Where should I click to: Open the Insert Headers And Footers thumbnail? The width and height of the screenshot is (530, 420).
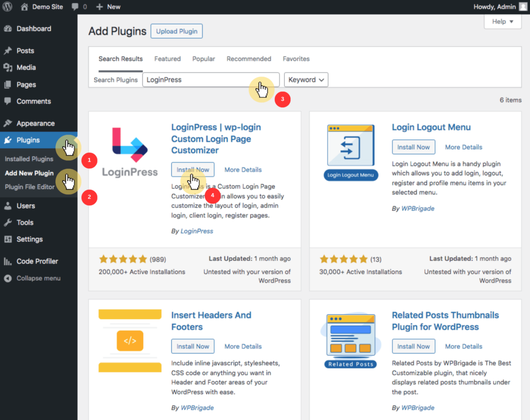(130, 341)
